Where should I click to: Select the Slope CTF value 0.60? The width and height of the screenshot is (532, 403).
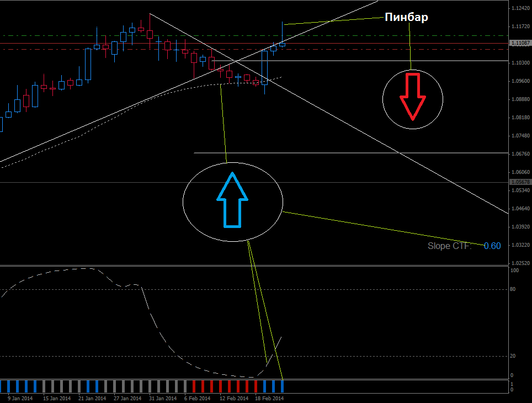(492, 246)
